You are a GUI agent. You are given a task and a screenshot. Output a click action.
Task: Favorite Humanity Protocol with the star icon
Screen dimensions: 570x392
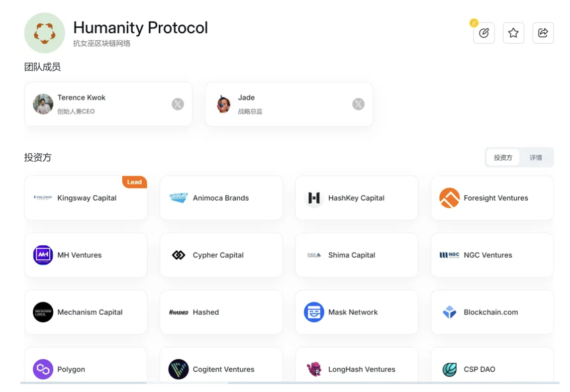click(513, 33)
